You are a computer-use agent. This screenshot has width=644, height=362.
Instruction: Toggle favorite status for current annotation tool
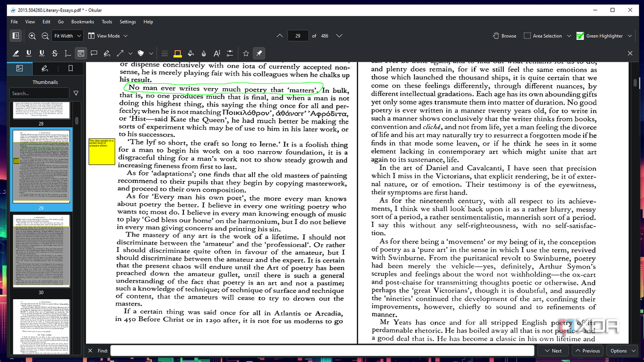(x=246, y=53)
